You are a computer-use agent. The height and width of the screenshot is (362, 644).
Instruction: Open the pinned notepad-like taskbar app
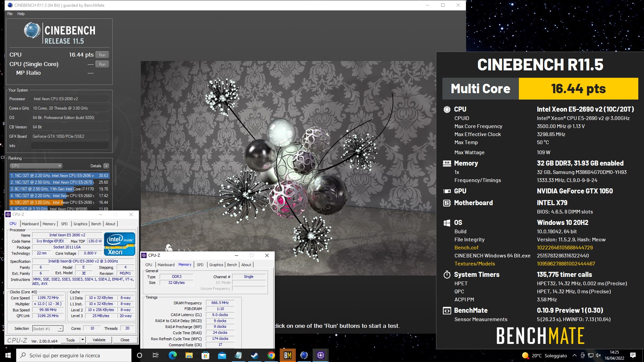(x=238, y=355)
